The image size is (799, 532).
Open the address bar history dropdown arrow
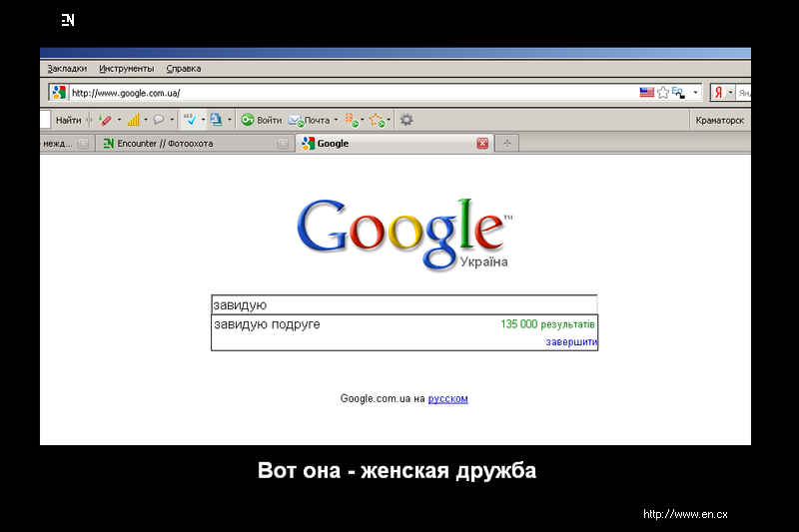696,92
